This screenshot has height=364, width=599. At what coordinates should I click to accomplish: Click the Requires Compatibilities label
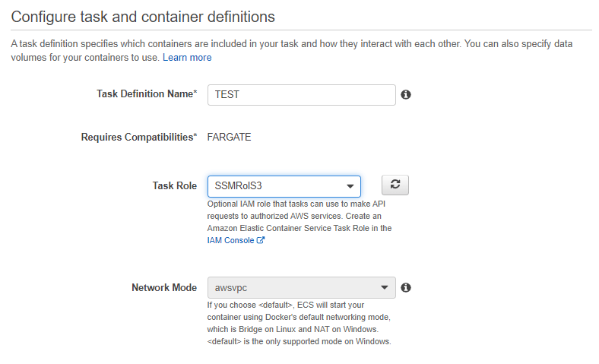138,137
